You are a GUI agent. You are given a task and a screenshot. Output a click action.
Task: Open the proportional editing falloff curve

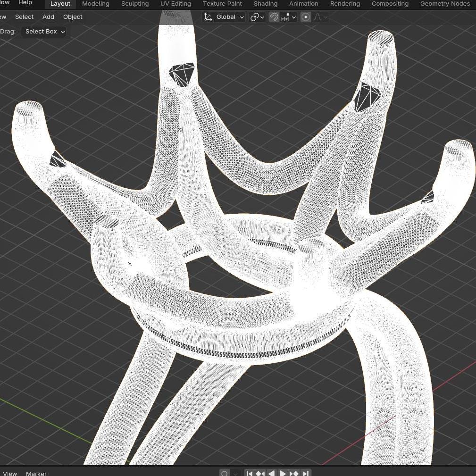[317, 17]
